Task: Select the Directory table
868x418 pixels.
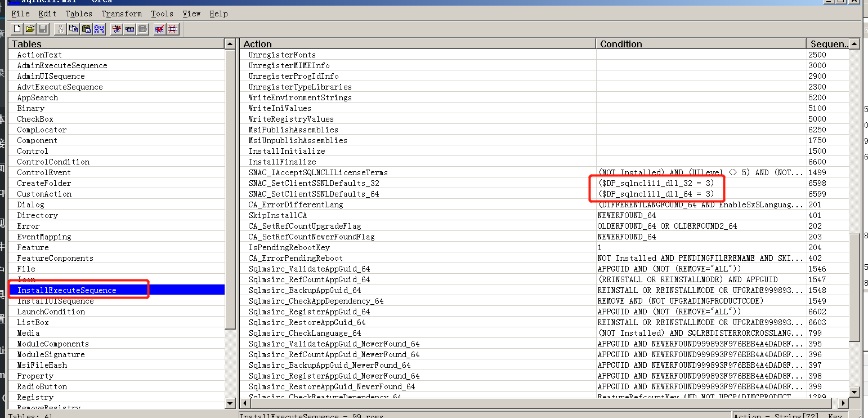Action: pyautogui.click(x=117, y=215)
